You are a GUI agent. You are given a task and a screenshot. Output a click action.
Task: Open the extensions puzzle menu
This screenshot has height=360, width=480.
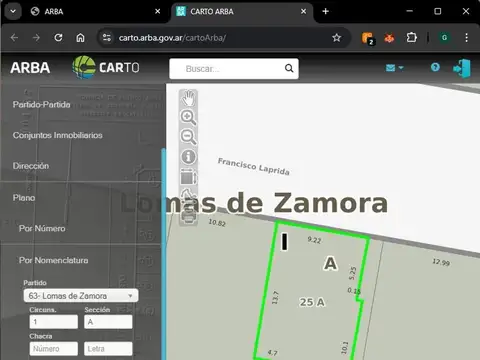click(412, 37)
